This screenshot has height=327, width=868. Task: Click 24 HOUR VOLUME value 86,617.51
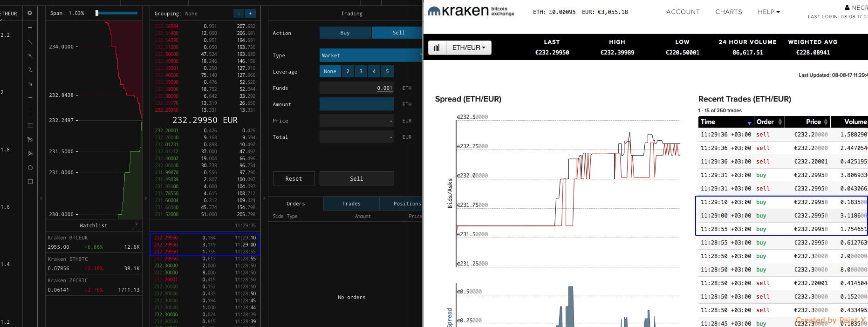(x=747, y=53)
